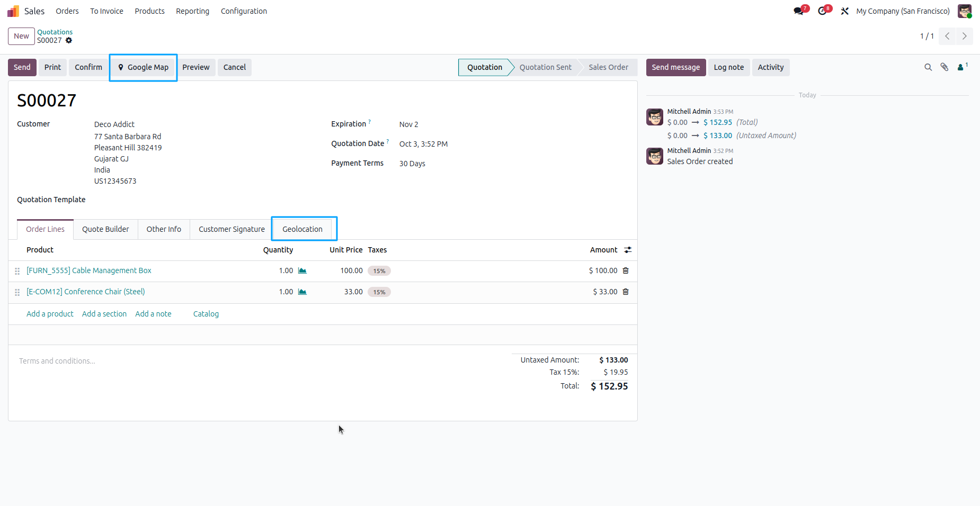Add a section line

104,314
